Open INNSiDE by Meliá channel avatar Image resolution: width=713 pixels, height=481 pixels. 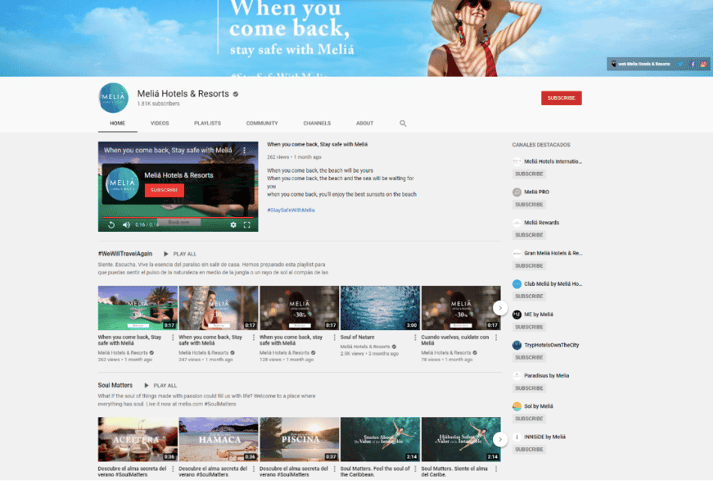pos(517,437)
